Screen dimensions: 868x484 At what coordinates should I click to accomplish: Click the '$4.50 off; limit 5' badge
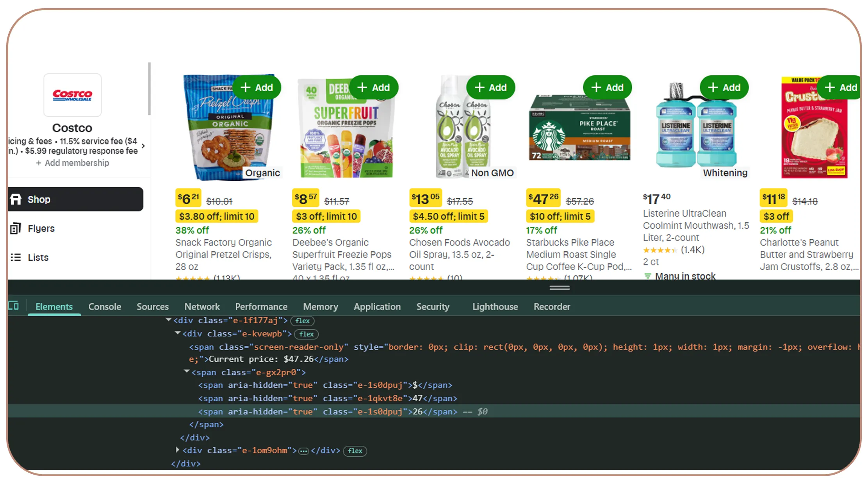448,216
